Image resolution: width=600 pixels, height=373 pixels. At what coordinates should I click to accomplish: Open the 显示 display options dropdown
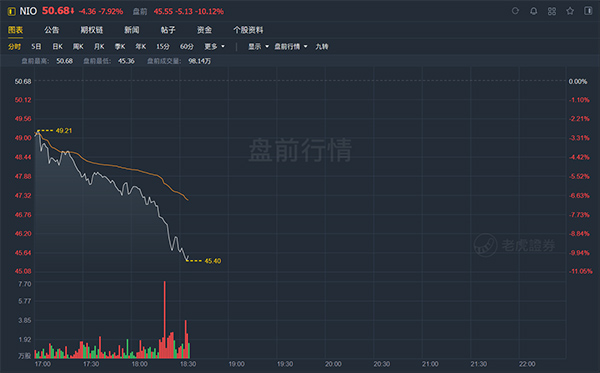click(258, 47)
